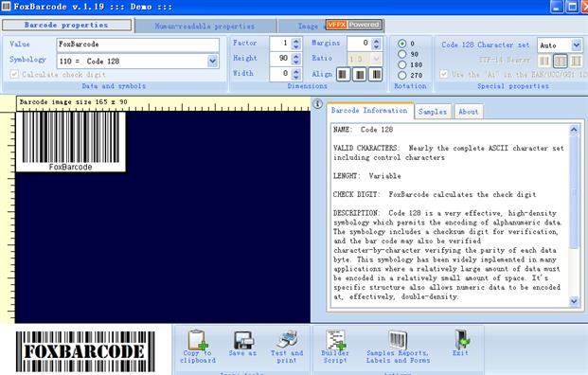Click the Copy to clipboard icon
This screenshot has height=375, width=588.
pyautogui.click(x=198, y=339)
